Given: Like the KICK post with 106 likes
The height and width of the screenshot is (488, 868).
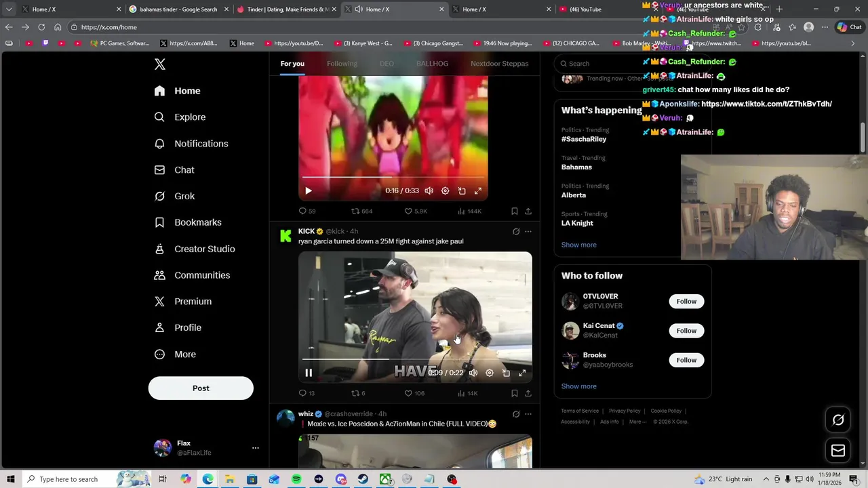Looking at the screenshot, I should tap(414, 393).
